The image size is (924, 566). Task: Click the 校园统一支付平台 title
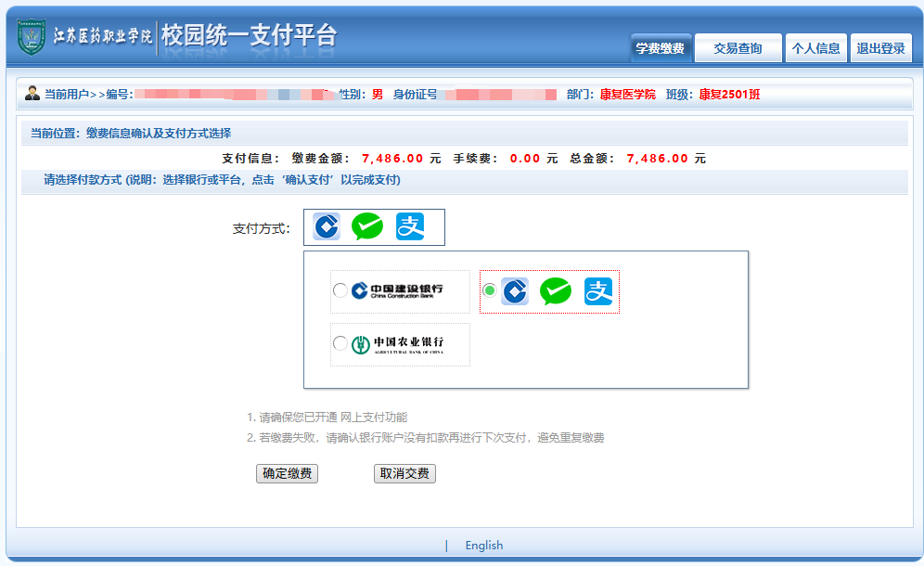pyautogui.click(x=249, y=35)
